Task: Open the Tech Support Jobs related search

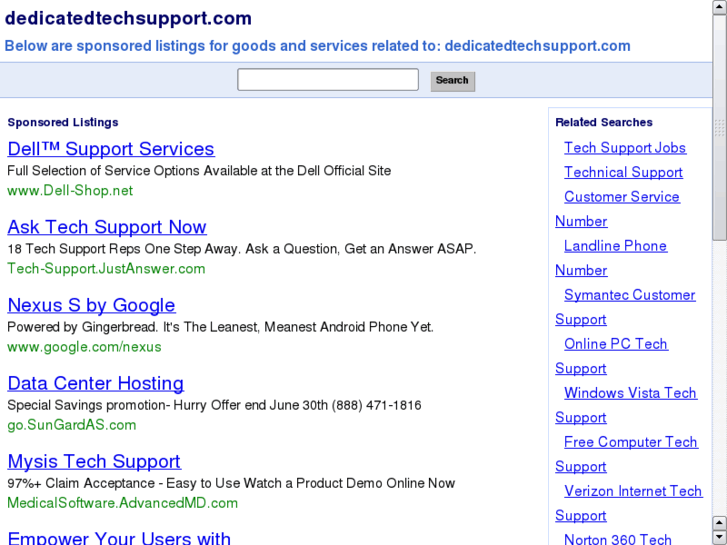Action: tap(625, 148)
